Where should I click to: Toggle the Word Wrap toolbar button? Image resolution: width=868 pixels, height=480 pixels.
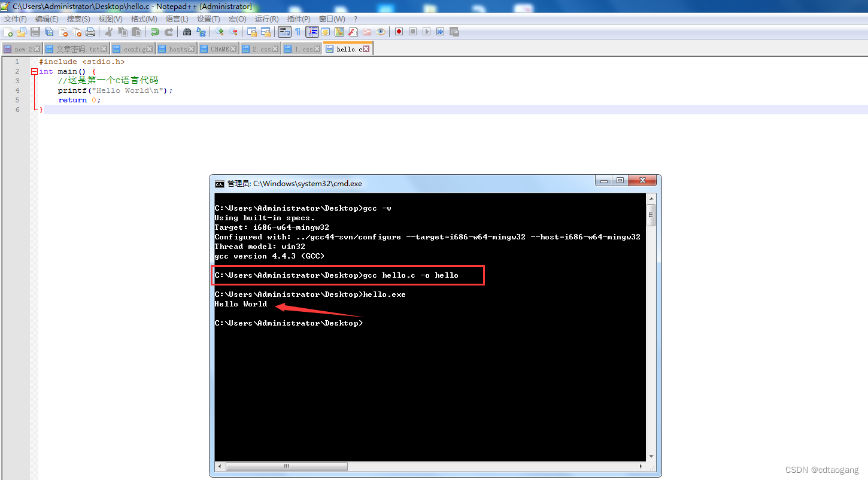285,32
